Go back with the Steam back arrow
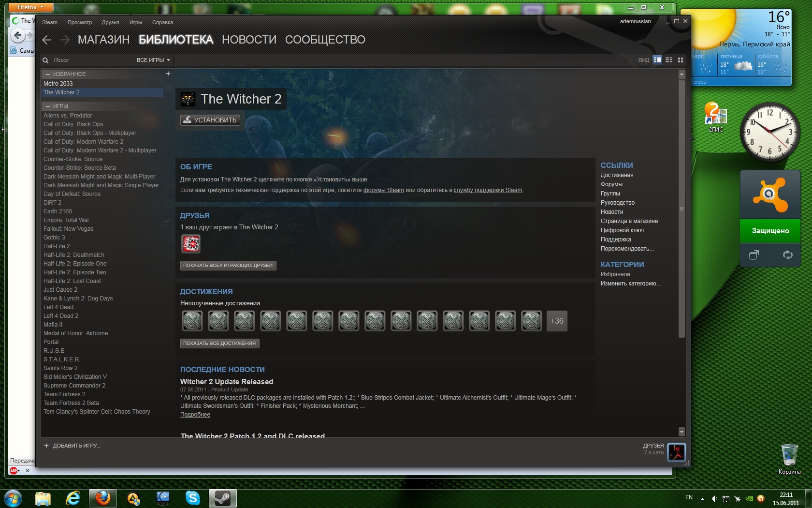812x508 pixels. click(x=47, y=40)
